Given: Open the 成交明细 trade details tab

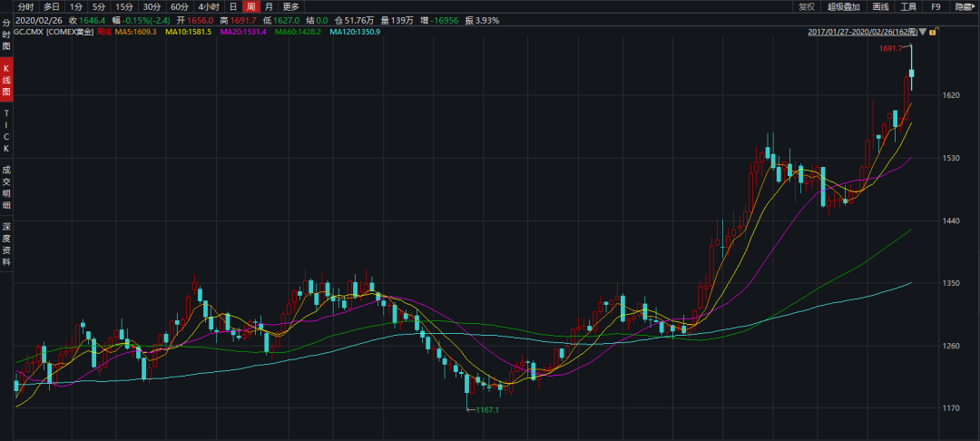Looking at the screenshot, I should tap(6, 188).
